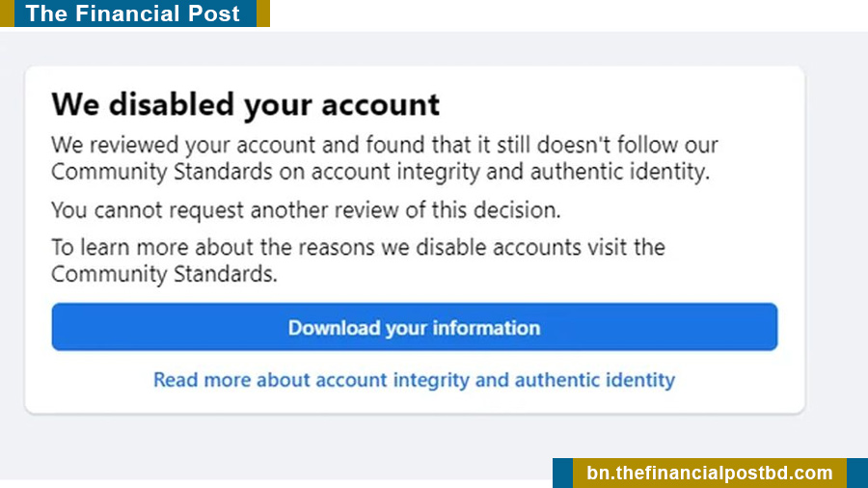Image resolution: width=868 pixels, height=488 pixels.
Task: Click gray background right of the dialog card
Action: pos(835,241)
